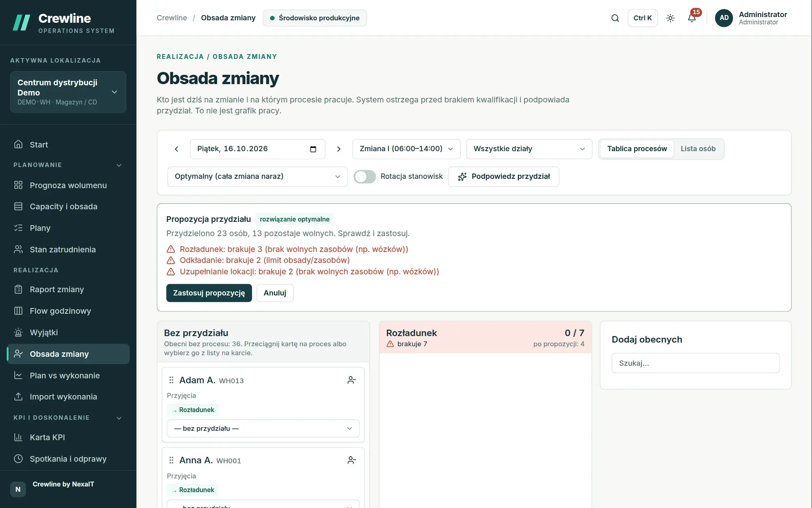Screen dimensions: 812x508
Task: Open Wyjątki page
Action: click(68, 332)
